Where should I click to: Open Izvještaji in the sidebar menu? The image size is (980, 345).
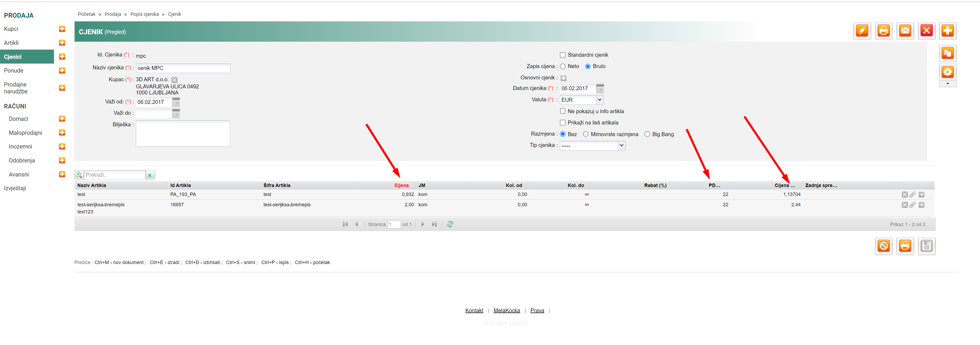click(x=15, y=188)
